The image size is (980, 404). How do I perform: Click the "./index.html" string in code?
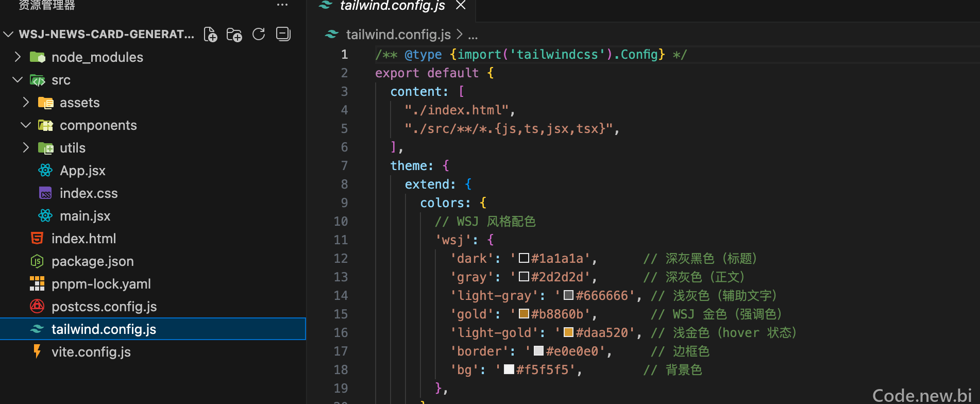click(x=457, y=110)
